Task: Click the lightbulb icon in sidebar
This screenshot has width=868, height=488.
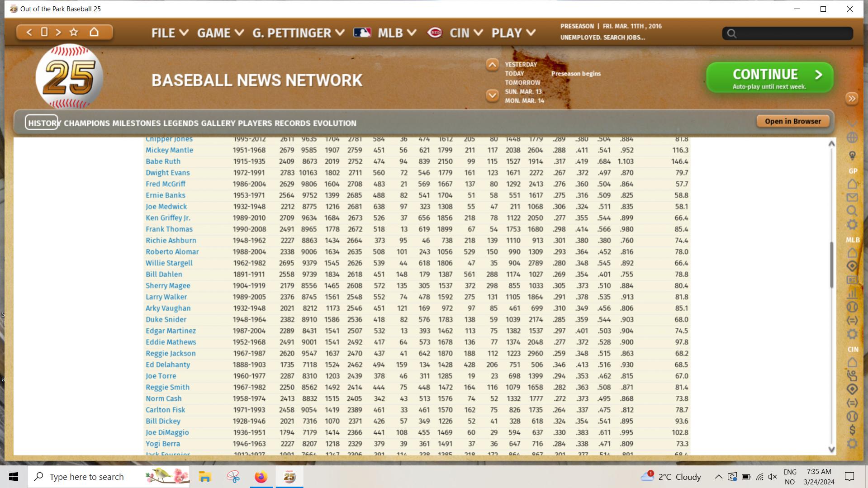Action: tap(852, 156)
